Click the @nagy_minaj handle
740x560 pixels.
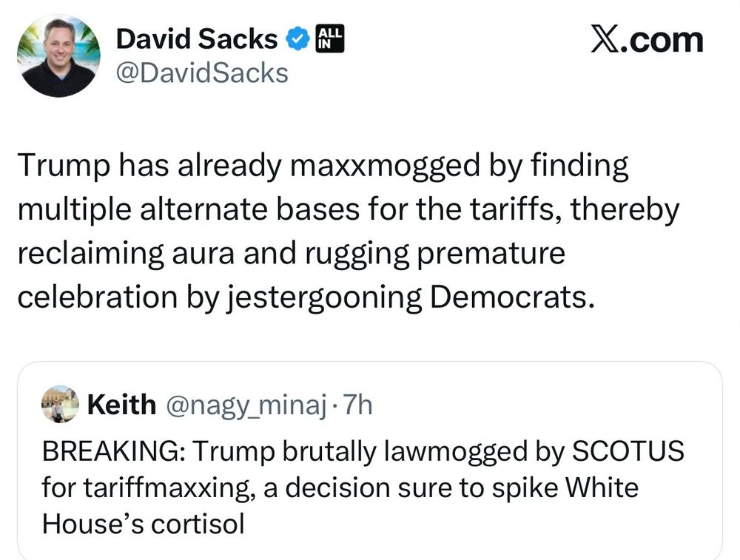[x=244, y=405]
